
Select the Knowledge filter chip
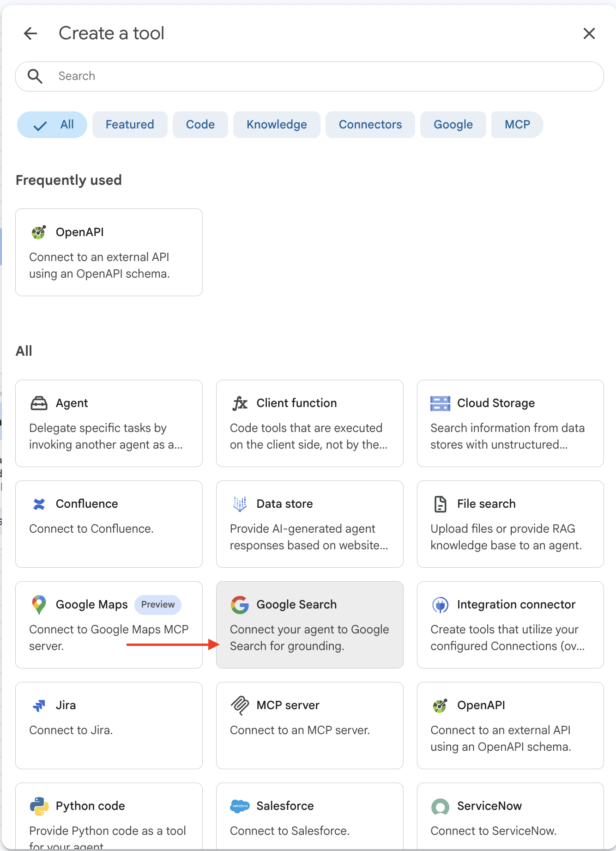[x=277, y=125]
